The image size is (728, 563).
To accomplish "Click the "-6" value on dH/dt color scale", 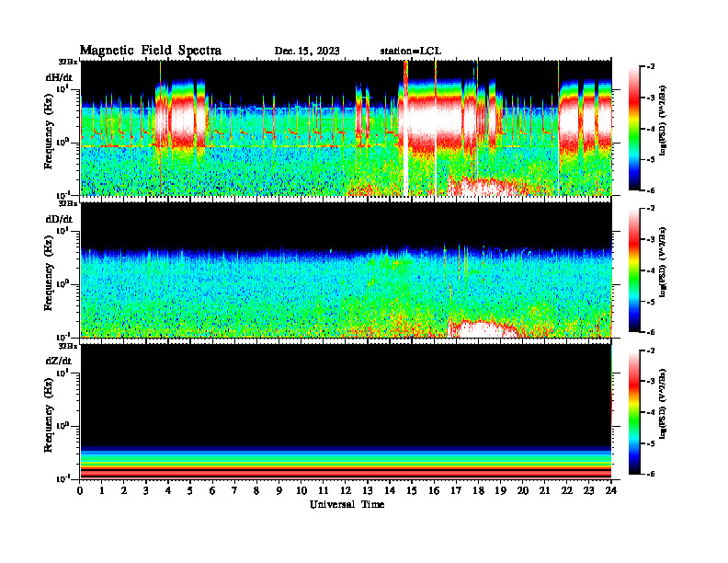I will pos(650,190).
